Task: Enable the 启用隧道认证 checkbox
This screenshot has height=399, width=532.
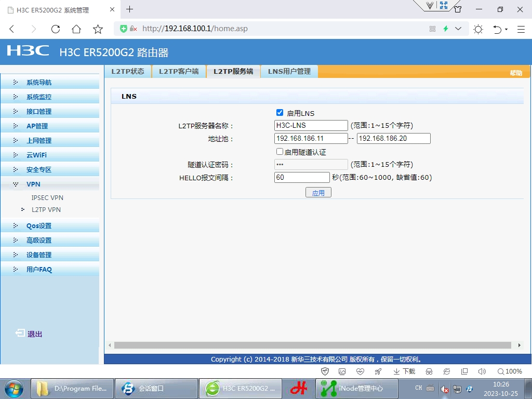Action: 280,151
